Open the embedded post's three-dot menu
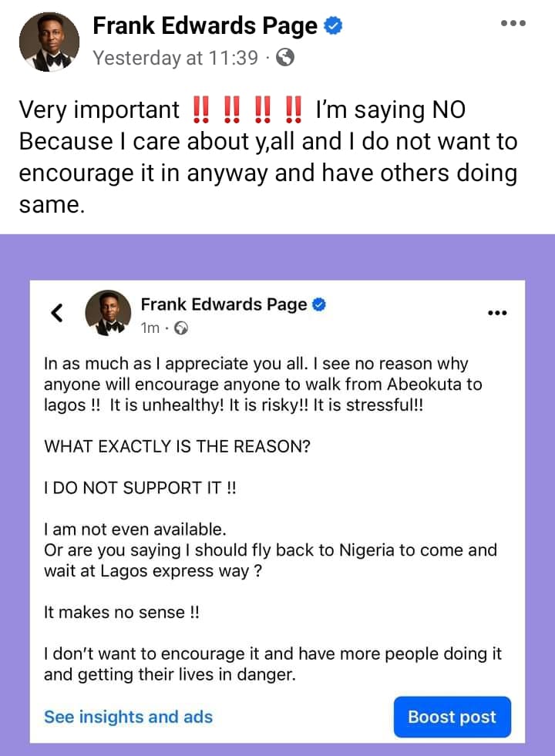Viewport: 555px width, 756px height. tap(497, 312)
